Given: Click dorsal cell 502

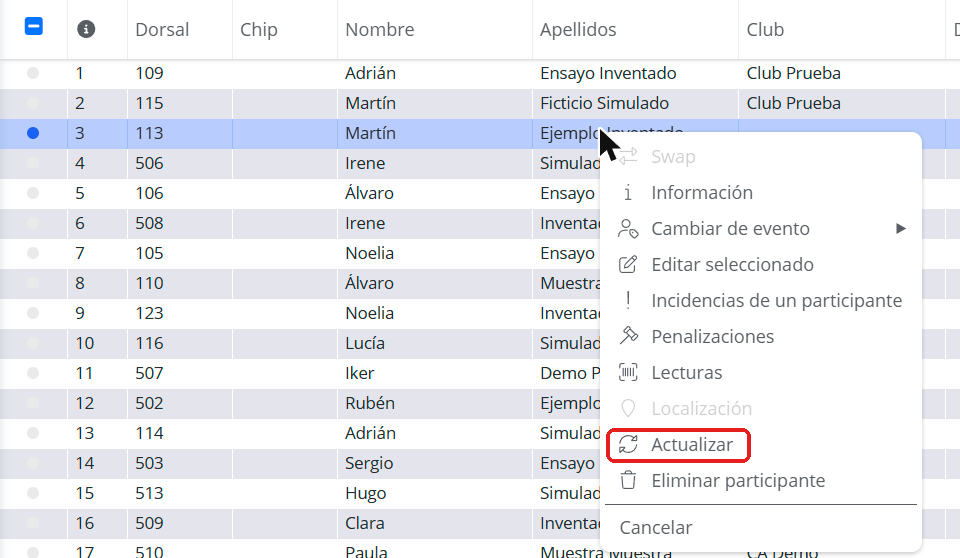Looking at the screenshot, I should tap(149, 403).
